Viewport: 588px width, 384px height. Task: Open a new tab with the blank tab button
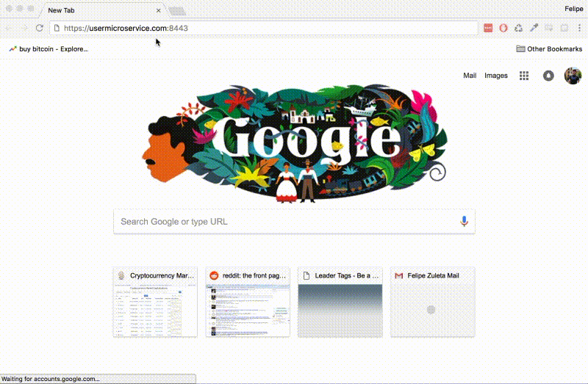click(x=177, y=11)
